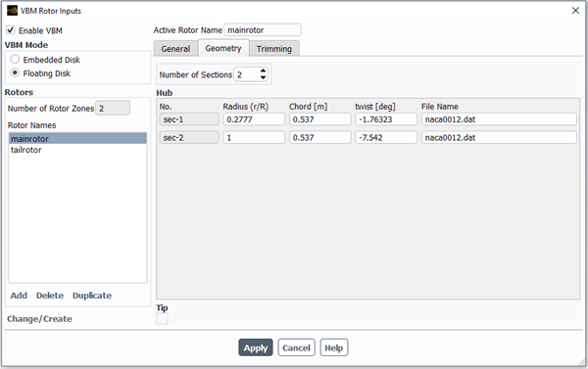588x369 pixels.
Task: Click Change/Create
Action: pyautogui.click(x=39, y=319)
